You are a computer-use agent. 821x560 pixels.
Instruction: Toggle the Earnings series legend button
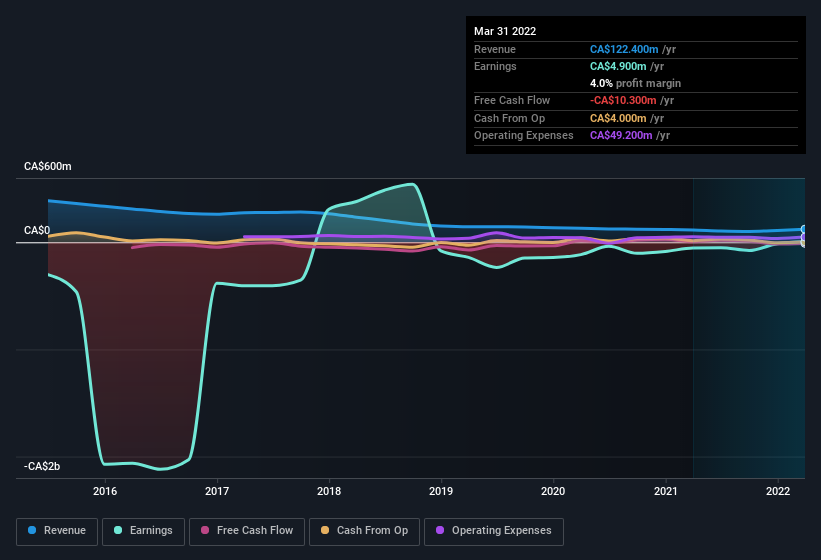click(x=143, y=531)
